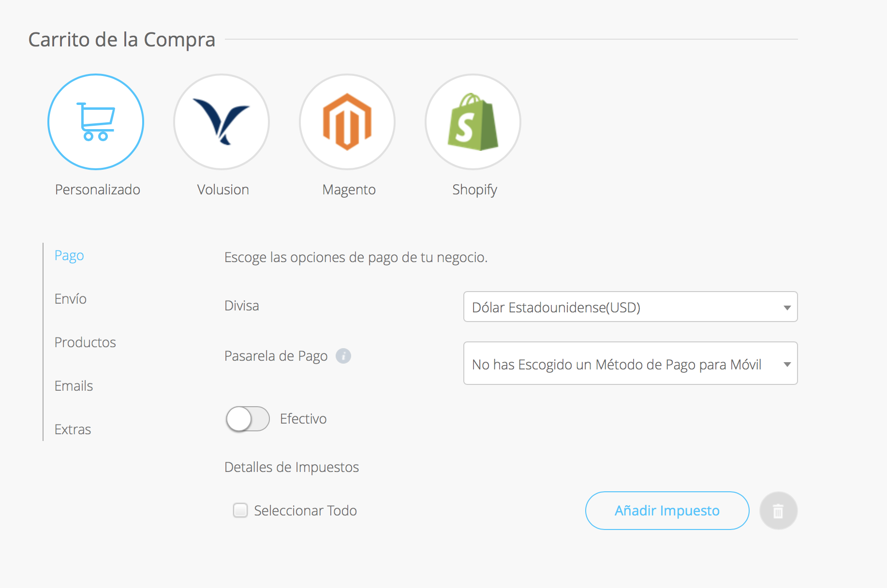Click the Personalizado label under cart icon
This screenshot has height=588, width=887.
point(98,190)
